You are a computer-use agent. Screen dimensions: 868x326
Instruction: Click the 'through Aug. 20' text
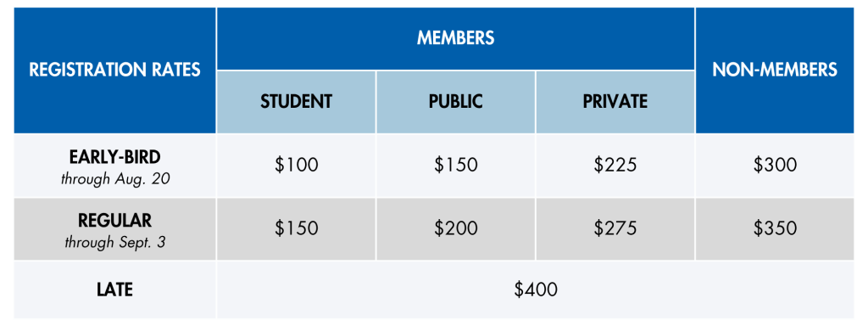[114, 180]
